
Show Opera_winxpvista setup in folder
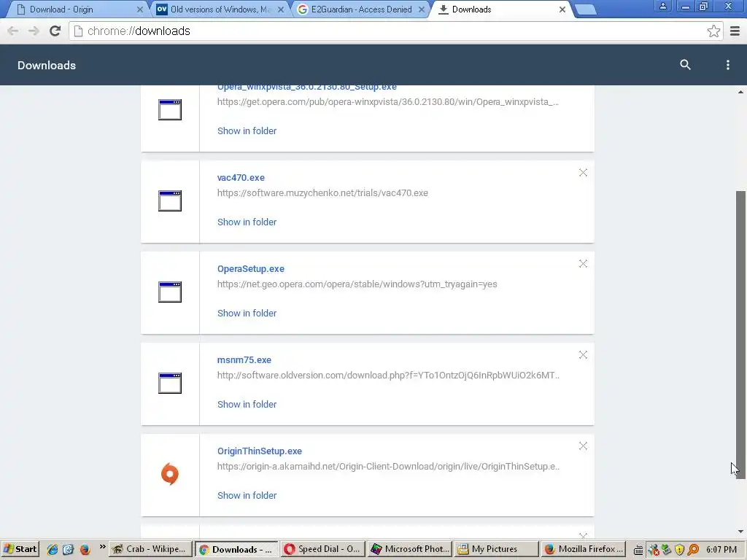coord(247,131)
